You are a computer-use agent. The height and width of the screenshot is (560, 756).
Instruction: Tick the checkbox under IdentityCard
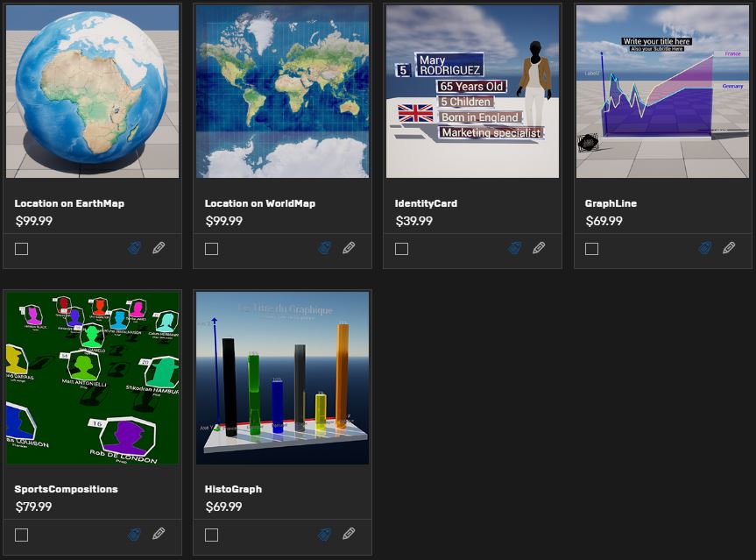[x=402, y=249]
